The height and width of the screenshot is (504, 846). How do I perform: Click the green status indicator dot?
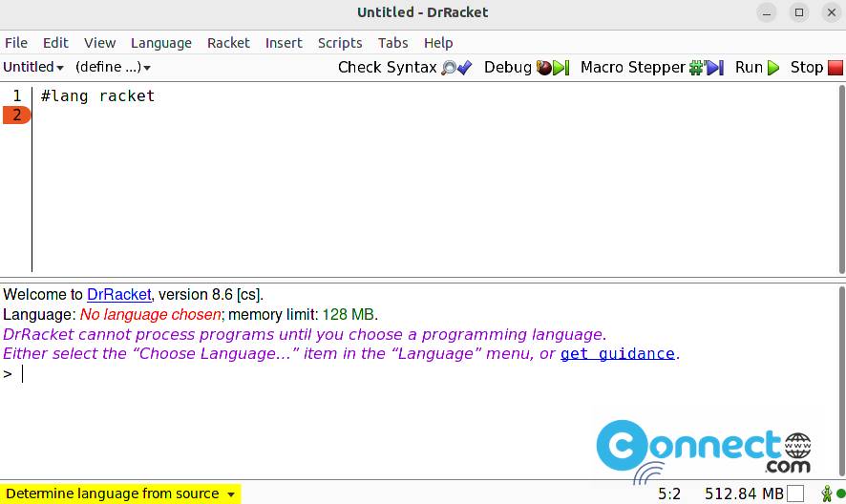click(x=840, y=493)
